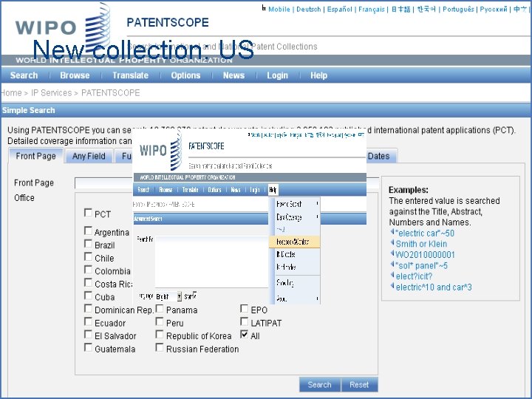Open the Help menu in main navigation bar

(x=318, y=75)
